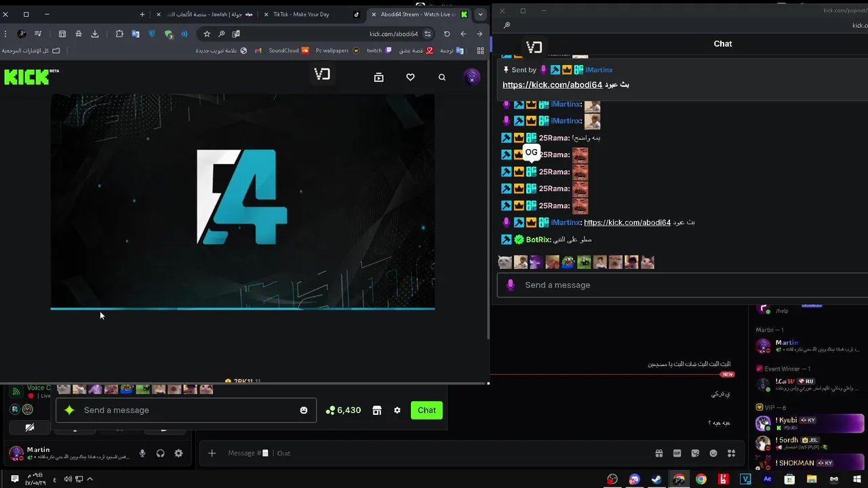Click 25Rama username on the message with Arabic text
Image resolution: width=868 pixels, height=488 pixels.
[x=553, y=138]
